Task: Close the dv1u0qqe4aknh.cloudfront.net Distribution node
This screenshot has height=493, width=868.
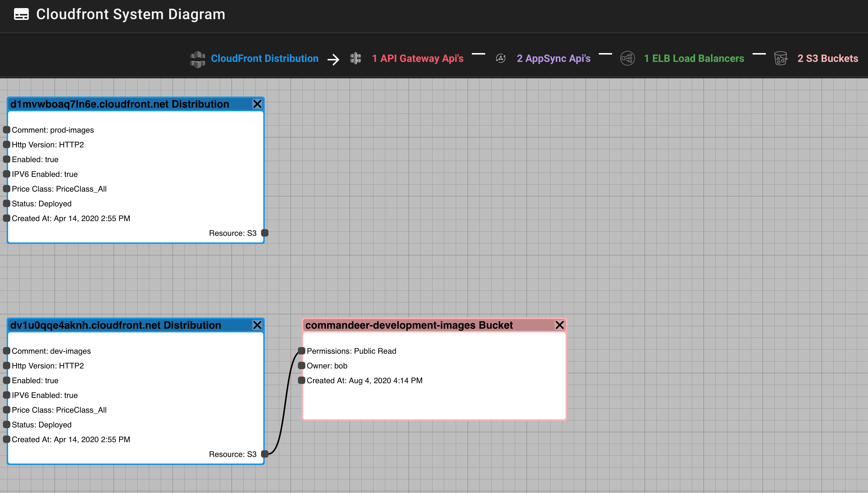Action: [x=257, y=325]
